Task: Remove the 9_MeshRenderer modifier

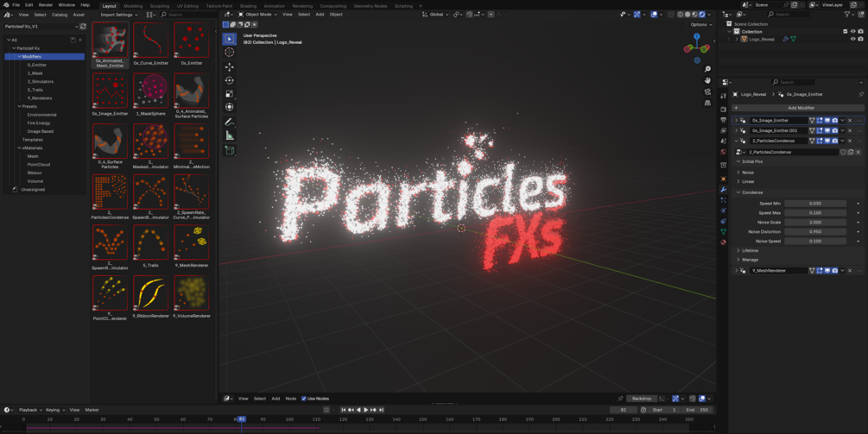Action: click(850, 271)
